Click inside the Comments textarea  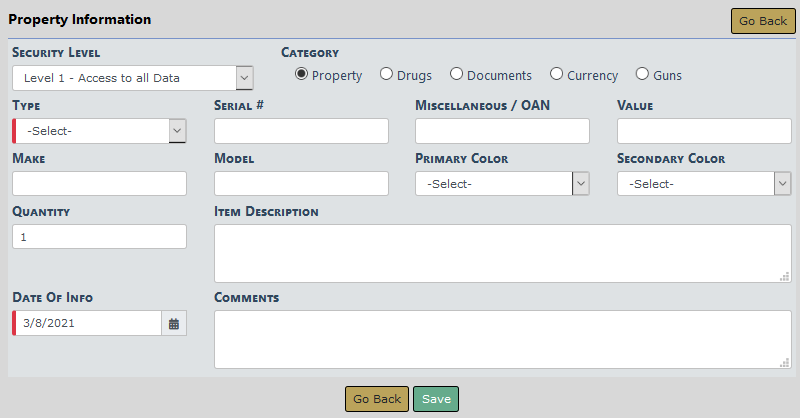[502, 339]
